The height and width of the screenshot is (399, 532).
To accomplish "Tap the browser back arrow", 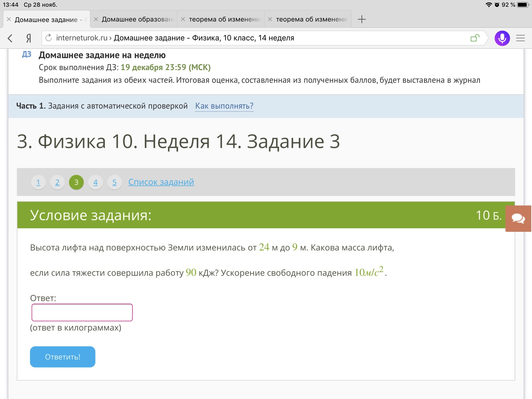I will click(10, 38).
